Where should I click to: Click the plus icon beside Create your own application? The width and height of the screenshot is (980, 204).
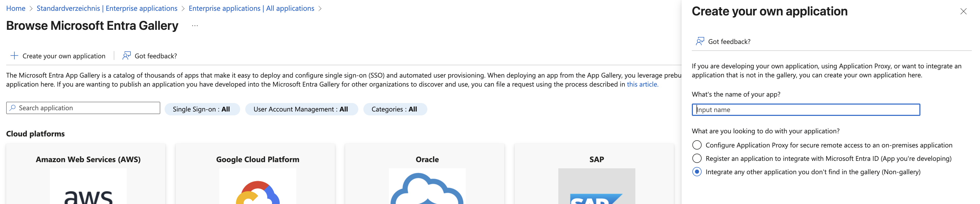click(14, 56)
